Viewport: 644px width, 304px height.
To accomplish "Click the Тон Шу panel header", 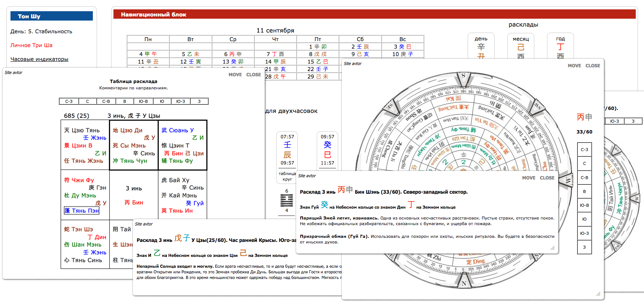I will (x=52, y=16).
